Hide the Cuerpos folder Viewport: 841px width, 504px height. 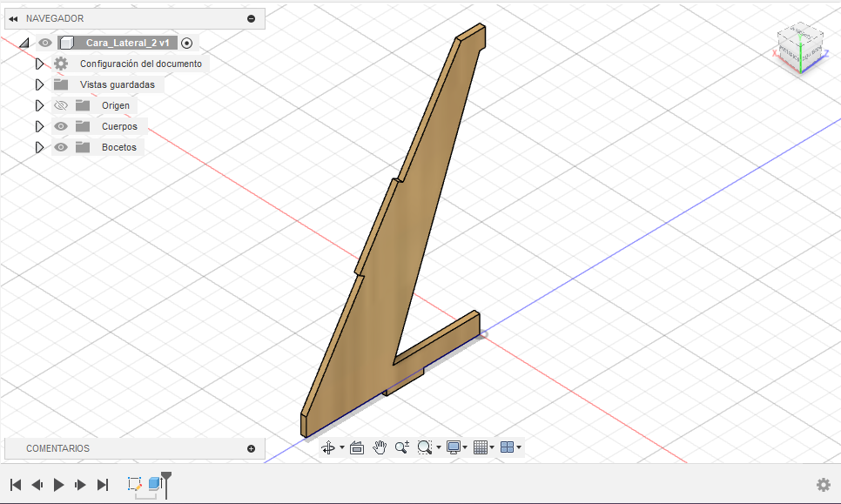[x=61, y=126]
